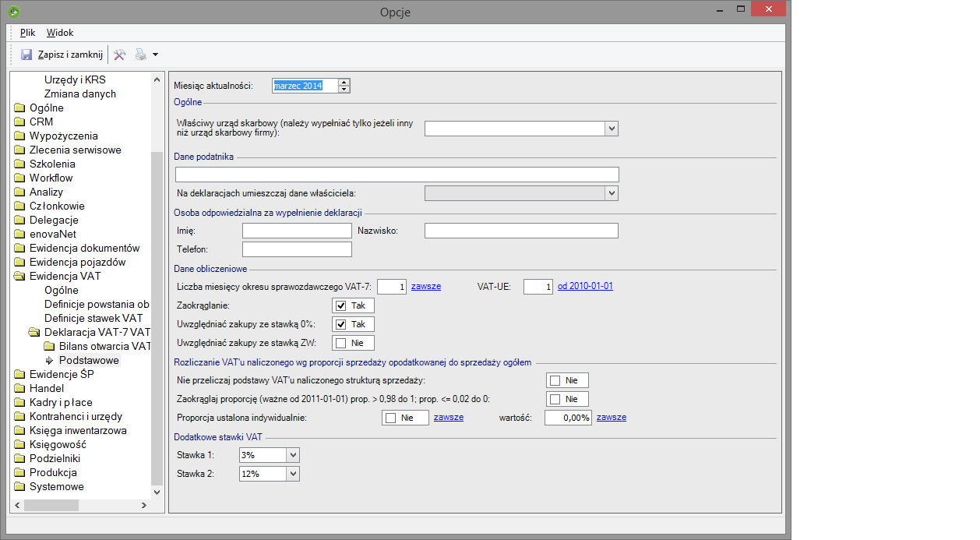Open the Plik menu
980x540 pixels.
tap(28, 33)
